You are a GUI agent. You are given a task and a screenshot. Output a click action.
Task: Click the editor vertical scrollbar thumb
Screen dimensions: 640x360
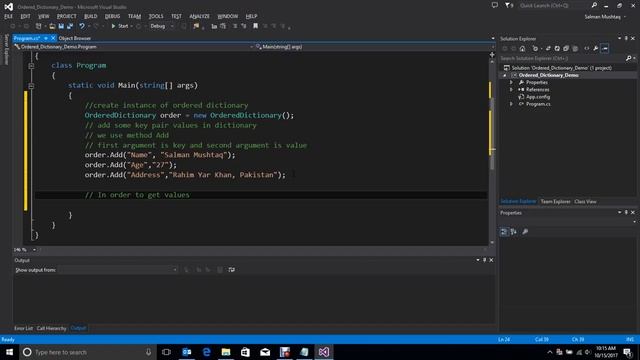tap(492, 133)
